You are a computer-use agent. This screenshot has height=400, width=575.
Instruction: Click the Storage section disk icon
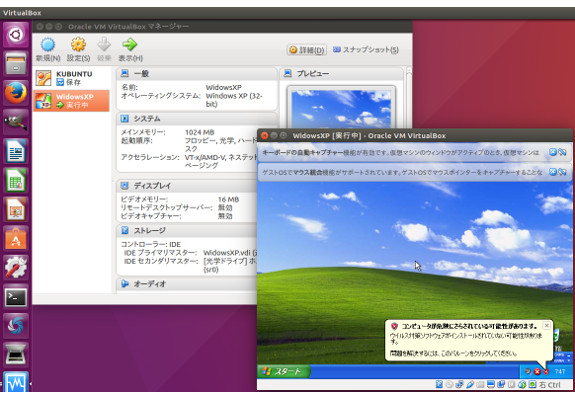coord(125,230)
